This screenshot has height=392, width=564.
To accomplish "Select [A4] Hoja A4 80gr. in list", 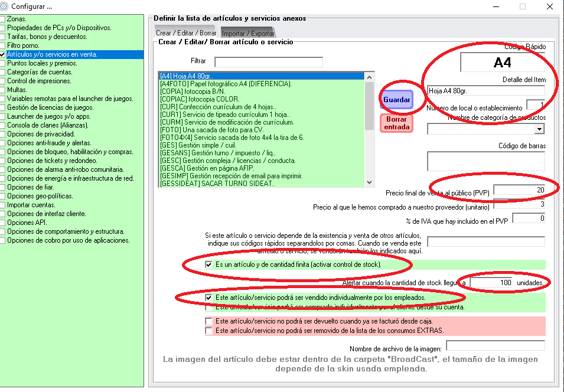I will click(262, 76).
